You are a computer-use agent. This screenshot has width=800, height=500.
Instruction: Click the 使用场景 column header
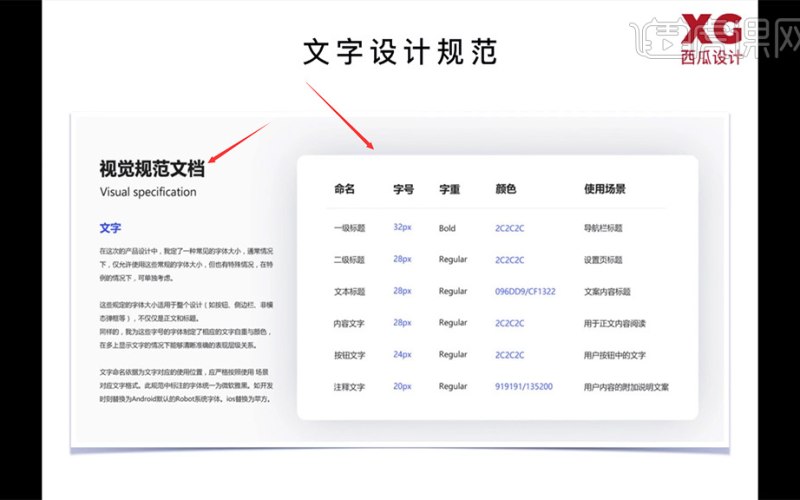[605, 189]
